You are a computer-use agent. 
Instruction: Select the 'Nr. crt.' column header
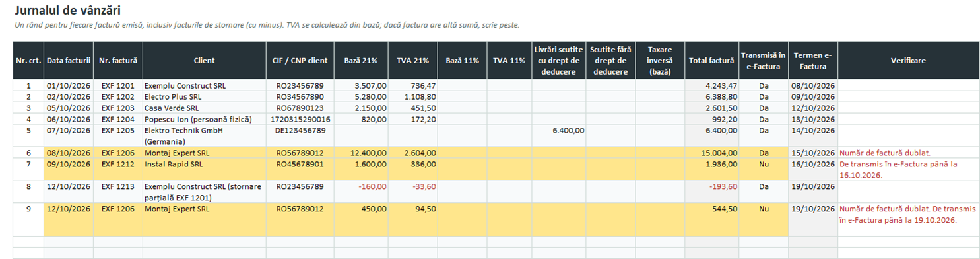click(28, 60)
